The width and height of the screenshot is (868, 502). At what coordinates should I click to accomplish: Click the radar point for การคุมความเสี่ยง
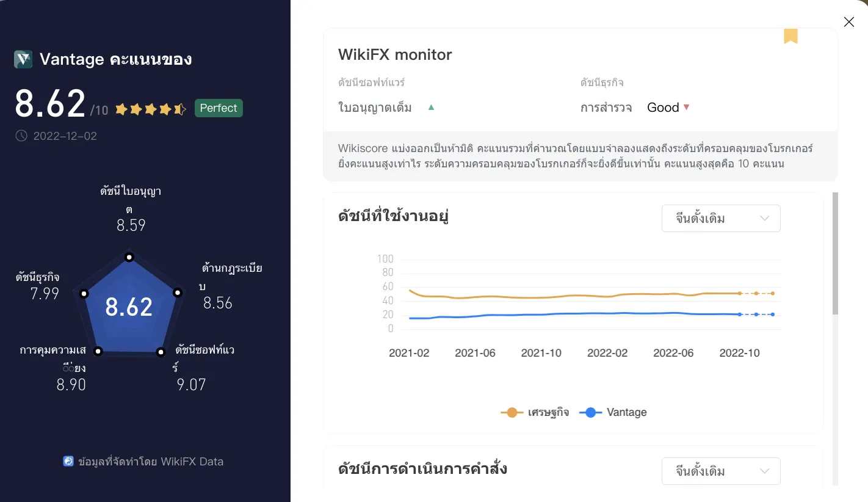click(x=98, y=351)
